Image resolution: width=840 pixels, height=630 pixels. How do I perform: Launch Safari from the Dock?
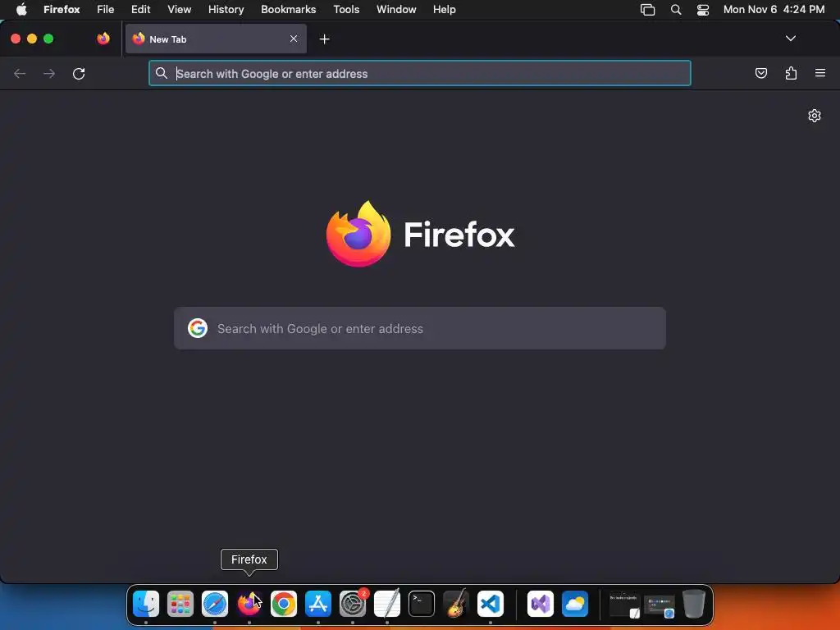pyautogui.click(x=215, y=604)
